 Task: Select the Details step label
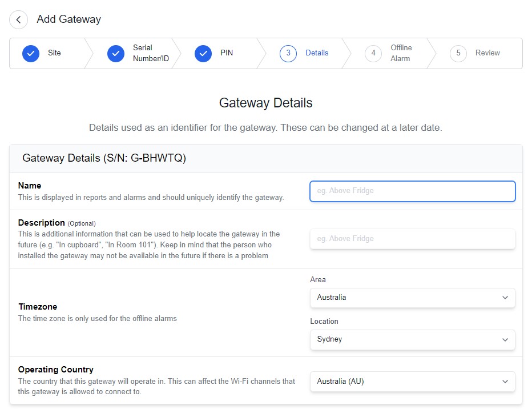pos(317,53)
